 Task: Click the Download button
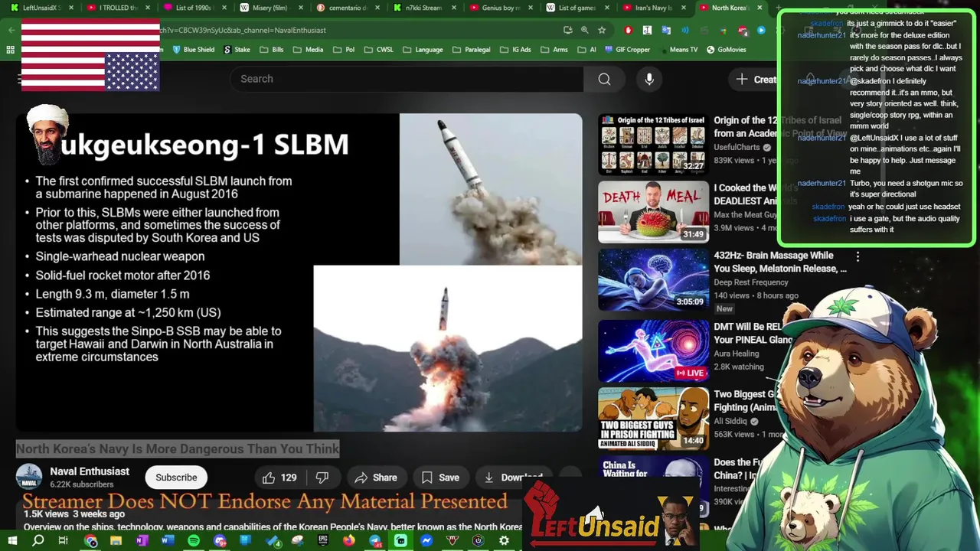click(513, 478)
